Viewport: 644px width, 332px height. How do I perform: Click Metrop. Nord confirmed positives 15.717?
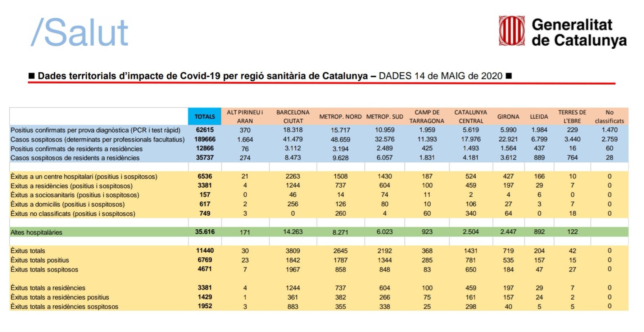(340, 130)
